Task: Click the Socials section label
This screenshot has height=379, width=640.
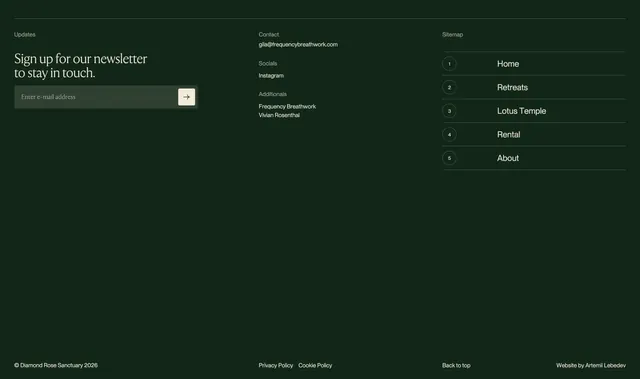Action: (x=268, y=64)
